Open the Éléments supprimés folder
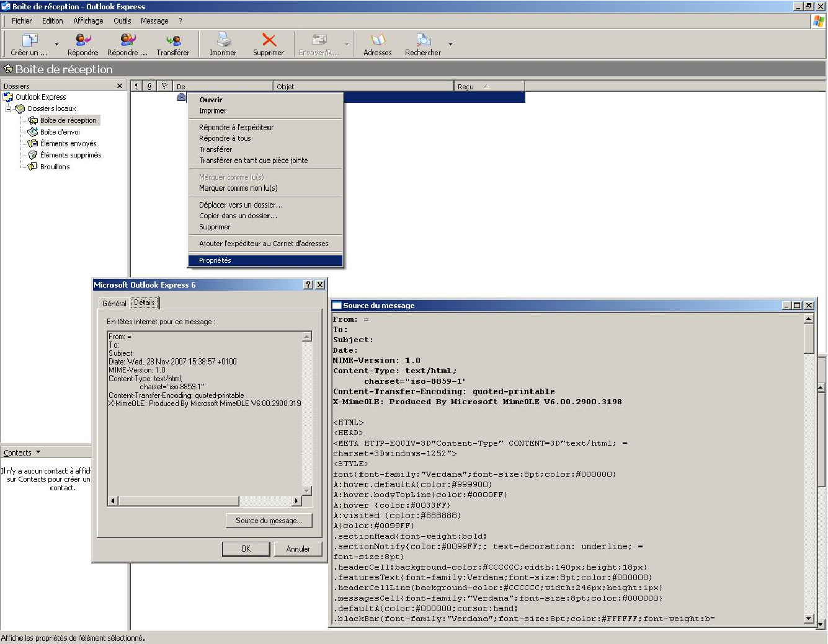This screenshot has width=828, height=644. (x=71, y=155)
